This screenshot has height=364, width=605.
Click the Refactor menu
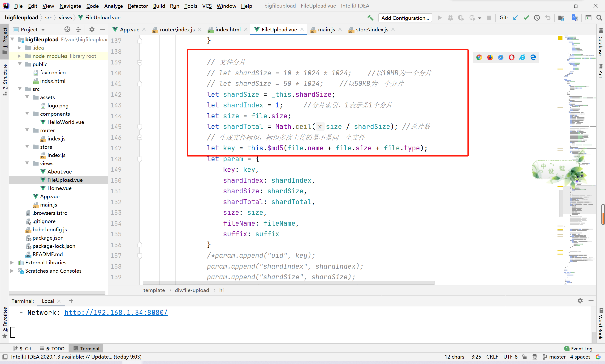pos(138,6)
